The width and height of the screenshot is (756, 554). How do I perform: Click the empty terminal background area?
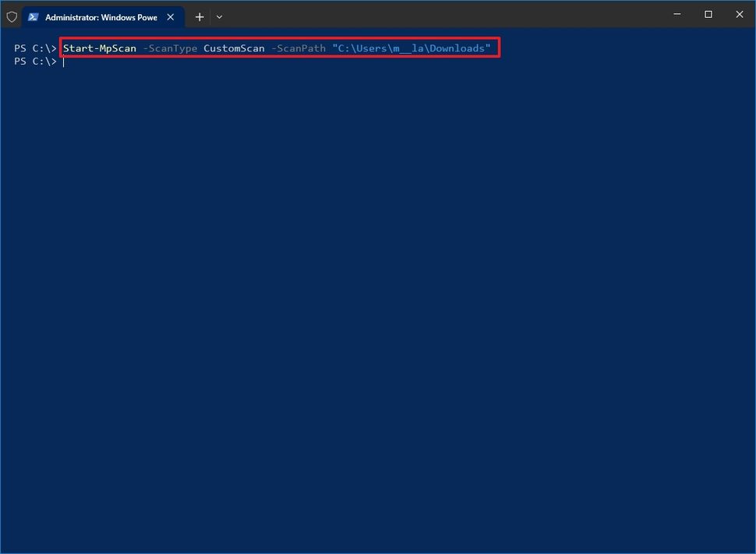(x=374, y=312)
